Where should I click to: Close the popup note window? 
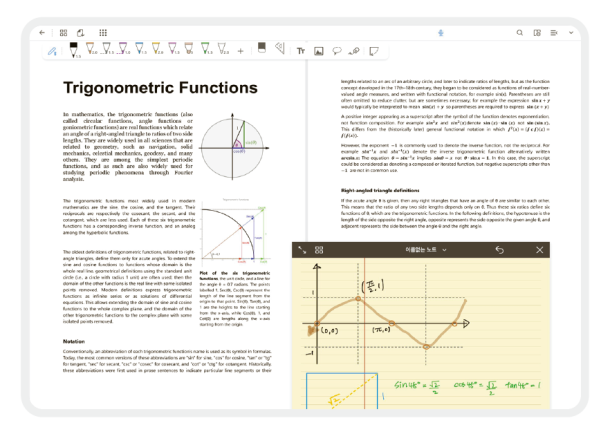tap(540, 250)
